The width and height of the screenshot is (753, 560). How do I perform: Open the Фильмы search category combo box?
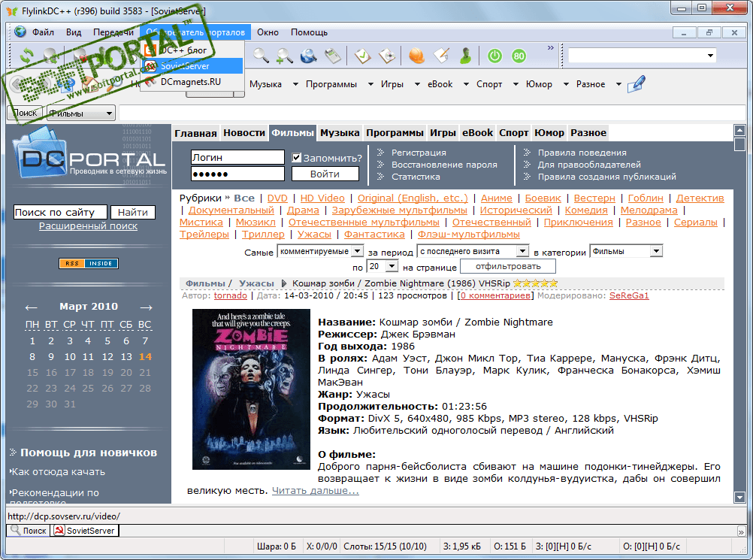click(80, 114)
